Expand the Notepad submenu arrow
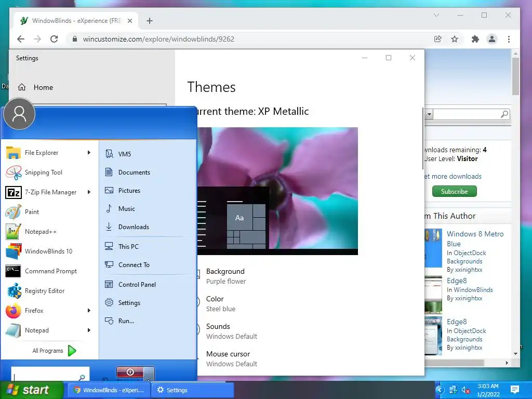This screenshot has width=532, height=399. coord(89,330)
